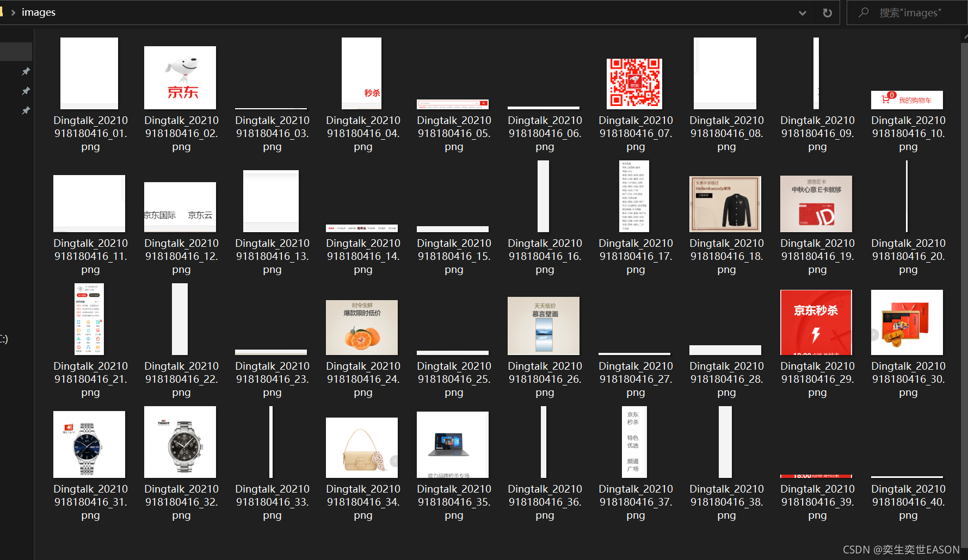Select the 秒杀 thumbnail file 04
Viewport: 968px width, 560px height.
pos(361,73)
